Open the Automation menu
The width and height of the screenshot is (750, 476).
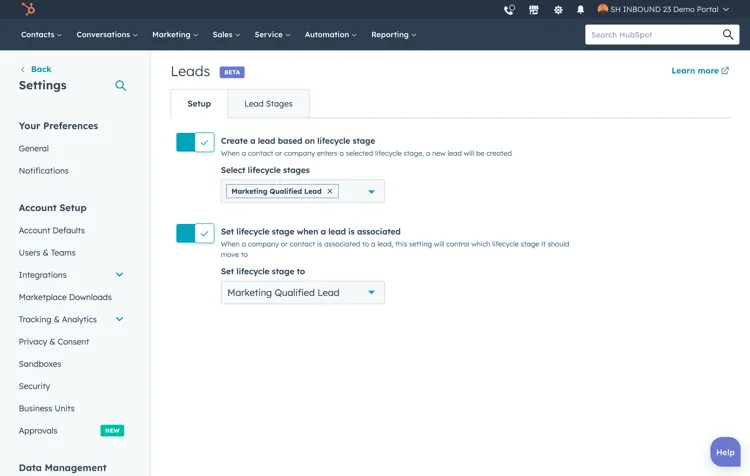tap(330, 35)
